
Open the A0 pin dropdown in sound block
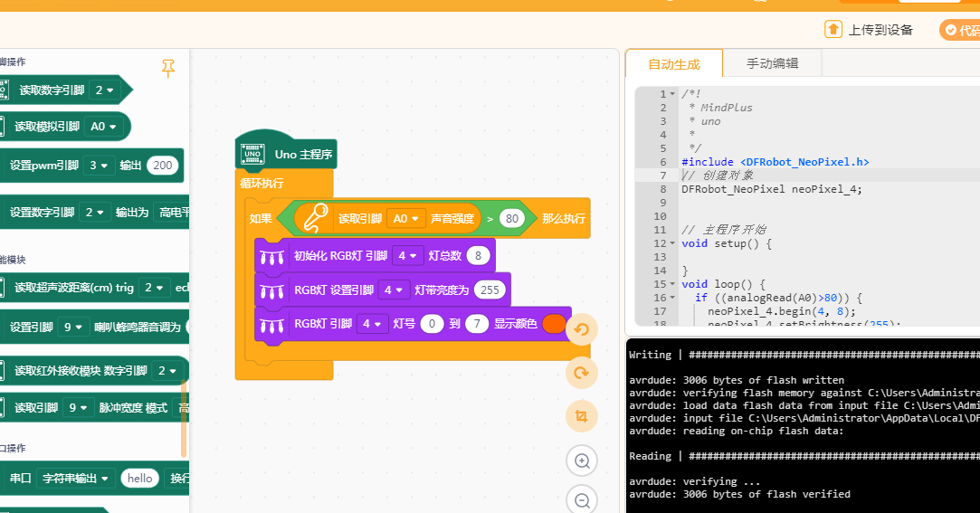(406, 219)
